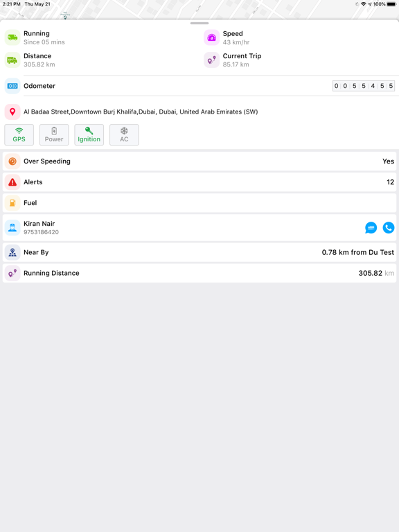Open the Near By row
The height and width of the screenshot is (532, 399).
(x=199, y=252)
